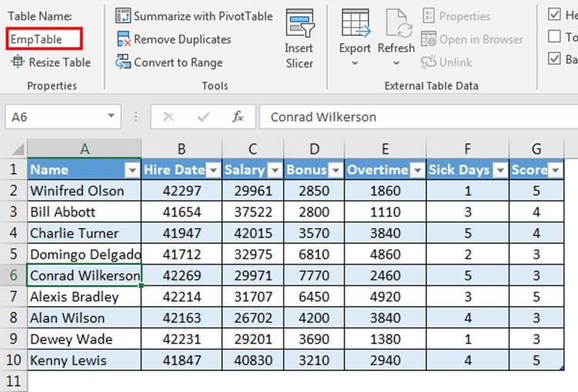Click the Summarize with PivotTable icon
Viewport: 578px width, 392px height.
tap(123, 16)
